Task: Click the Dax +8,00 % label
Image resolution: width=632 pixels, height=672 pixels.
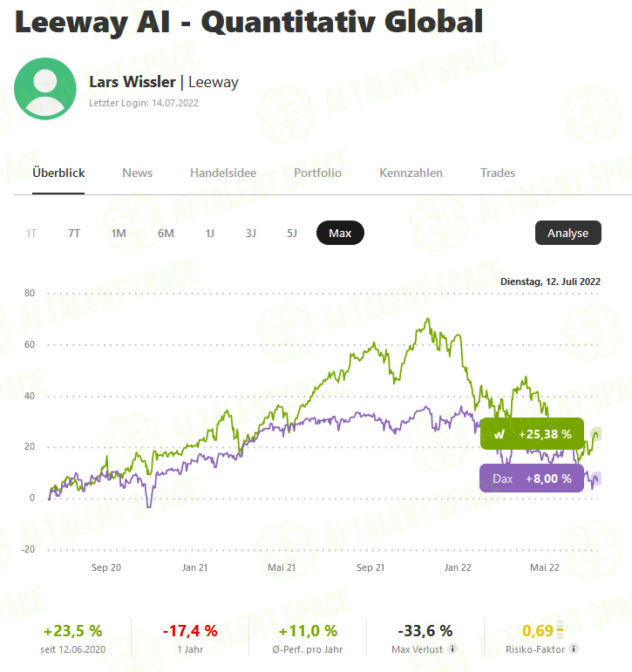Action: pyautogui.click(x=532, y=479)
